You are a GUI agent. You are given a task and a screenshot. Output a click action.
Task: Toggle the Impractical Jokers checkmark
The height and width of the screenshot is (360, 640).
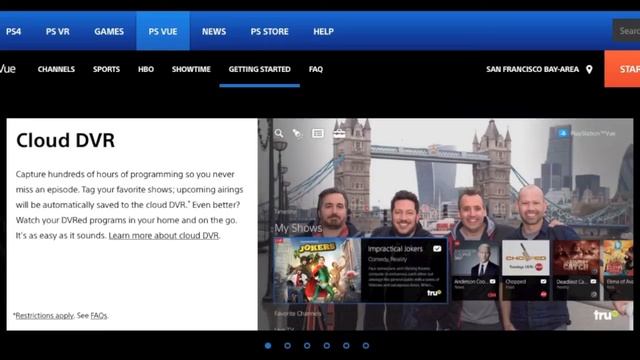(x=437, y=249)
